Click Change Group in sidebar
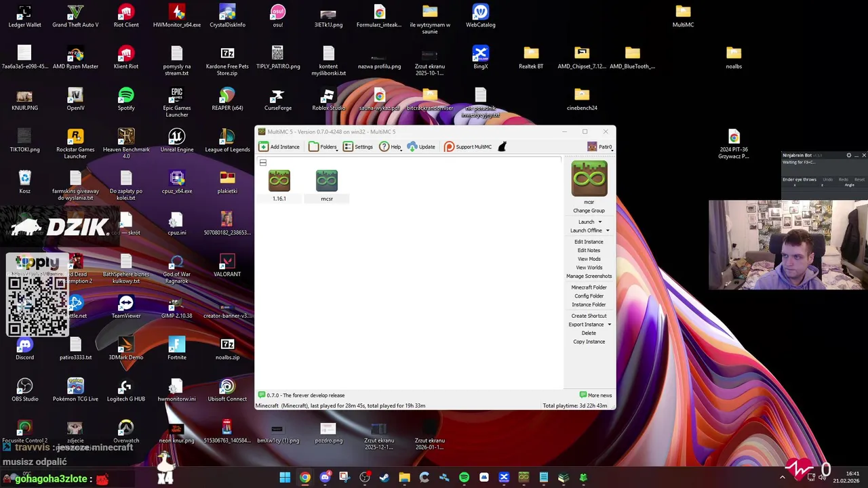Screen dimensions: 868x488 point(589,211)
